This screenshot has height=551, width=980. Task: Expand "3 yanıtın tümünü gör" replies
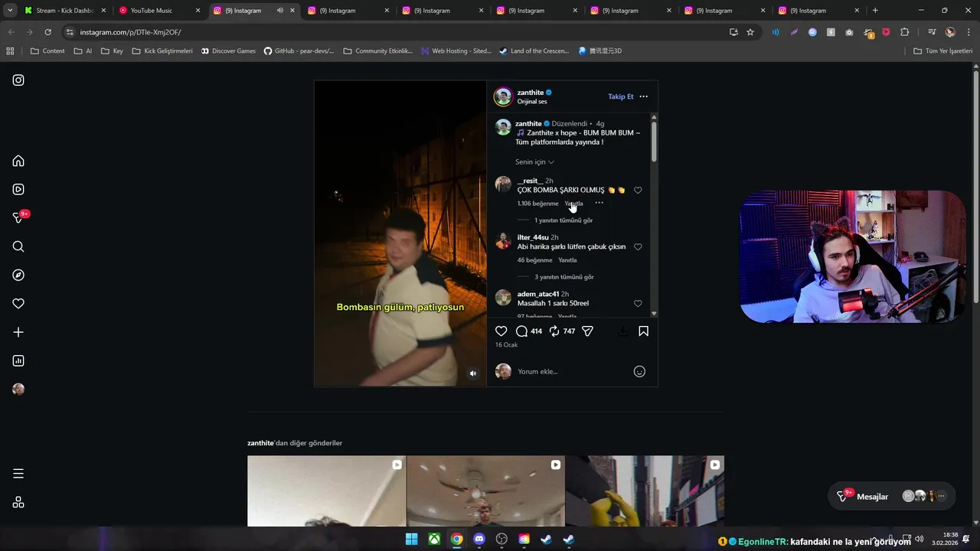pos(564,277)
